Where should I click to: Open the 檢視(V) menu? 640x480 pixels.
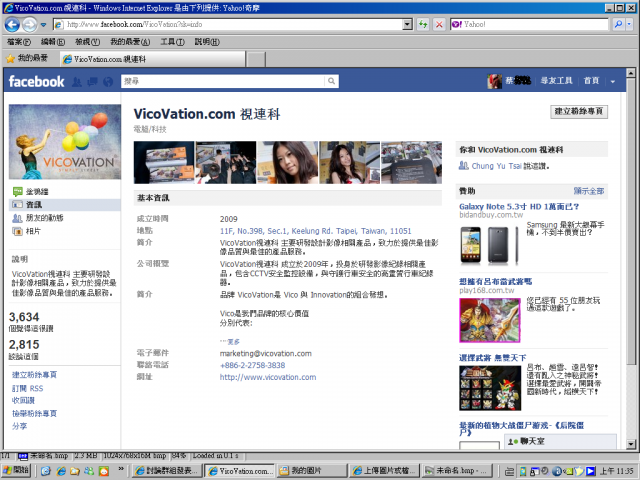tap(87, 42)
